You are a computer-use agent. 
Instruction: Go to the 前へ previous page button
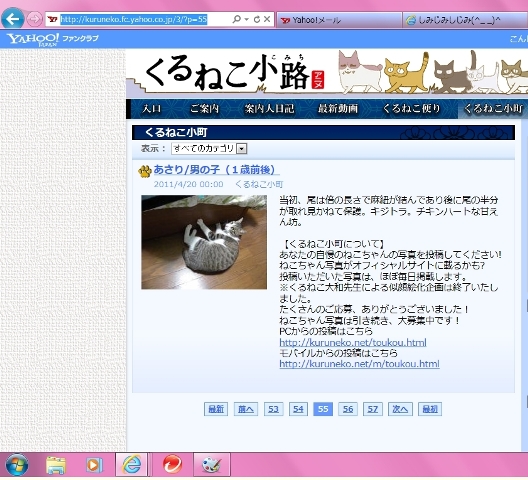[x=246, y=409]
